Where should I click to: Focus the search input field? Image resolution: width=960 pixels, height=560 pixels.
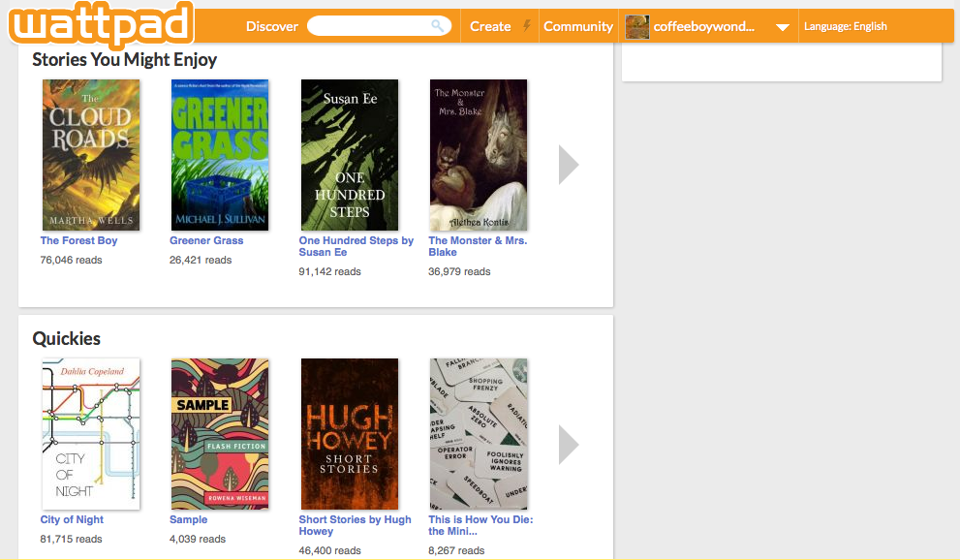tap(370, 26)
